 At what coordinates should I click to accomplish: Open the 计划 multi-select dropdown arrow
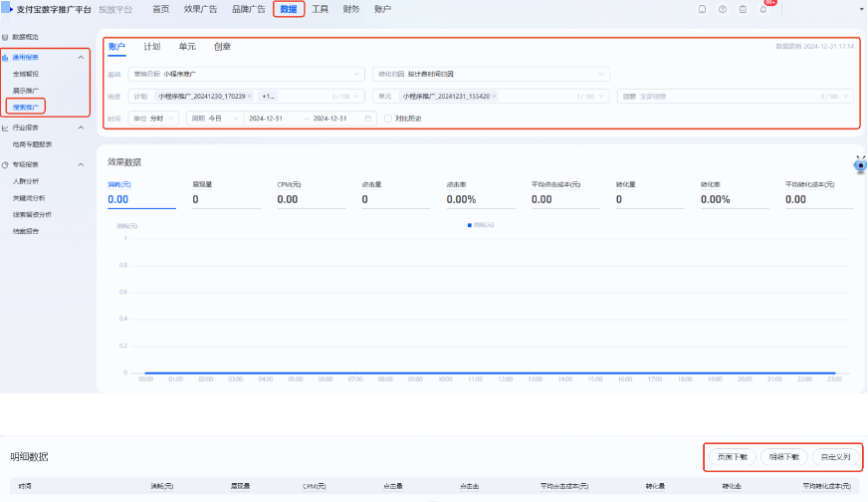(356, 97)
